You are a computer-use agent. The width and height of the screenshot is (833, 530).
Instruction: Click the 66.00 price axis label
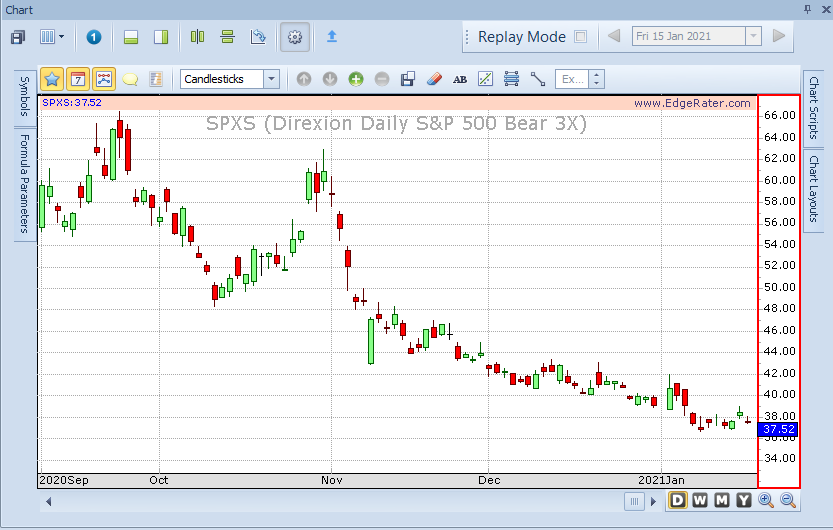point(779,115)
